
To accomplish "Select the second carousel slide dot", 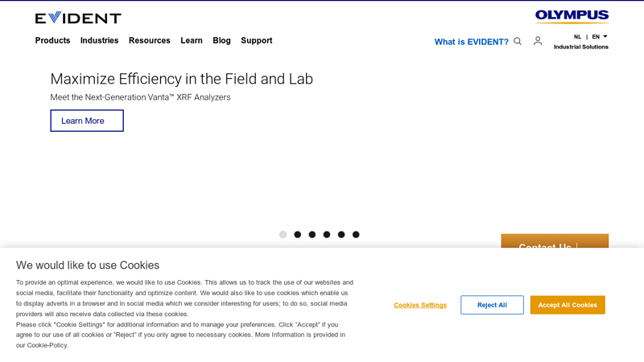I will [297, 234].
